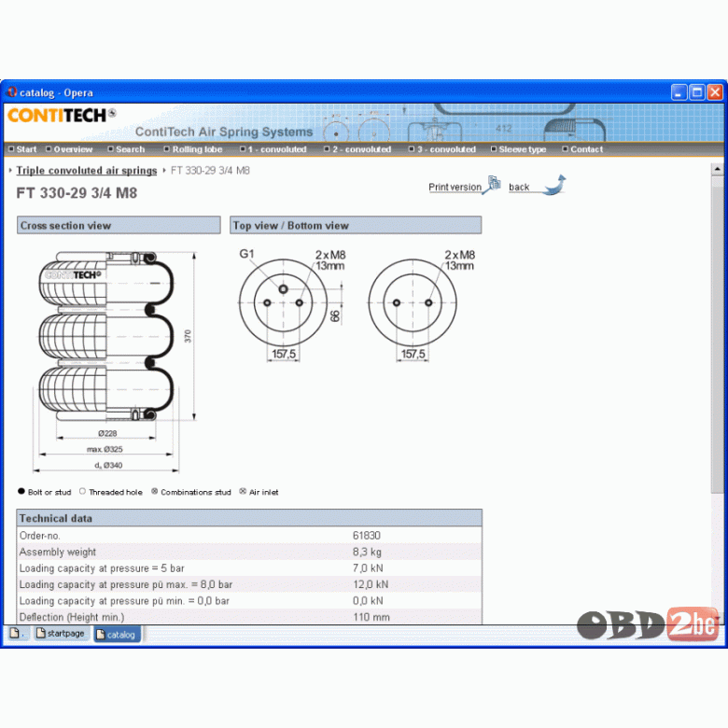Image resolution: width=728 pixels, height=728 pixels.
Task: Click the Bolt or stud legend entry
Action: (x=45, y=492)
